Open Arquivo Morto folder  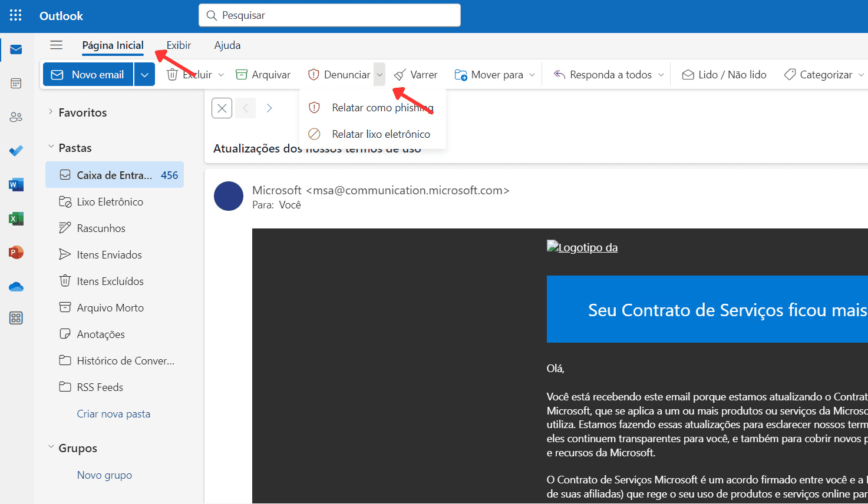pyautogui.click(x=114, y=307)
